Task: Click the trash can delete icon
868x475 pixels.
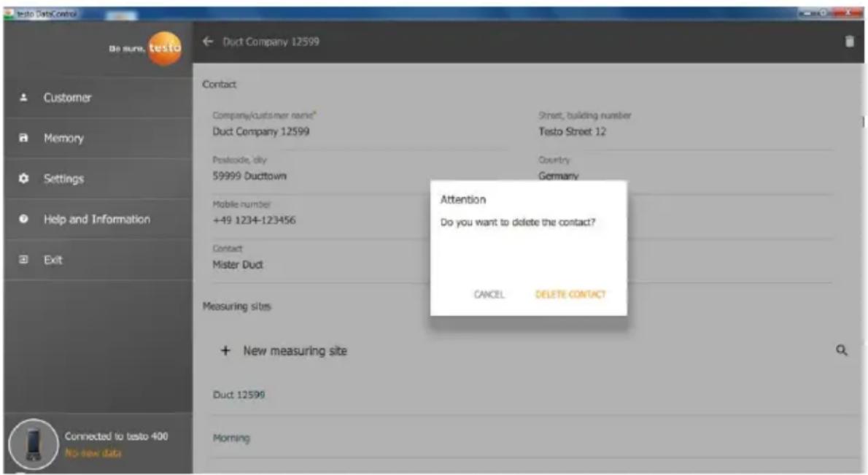Action: (849, 42)
